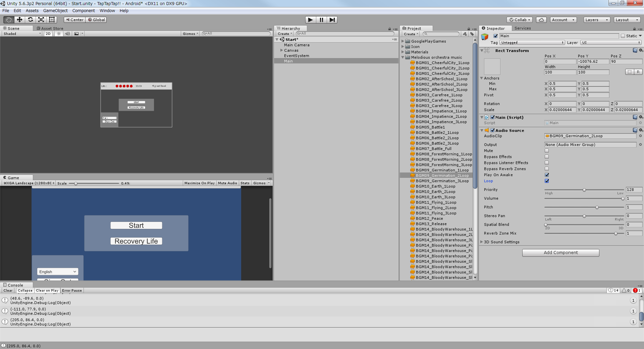Image resolution: width=644 pixels, height=349 pixels.
Task: Toggle blueprint mode button in Rect Transform
Action: [x=630, y=72]
